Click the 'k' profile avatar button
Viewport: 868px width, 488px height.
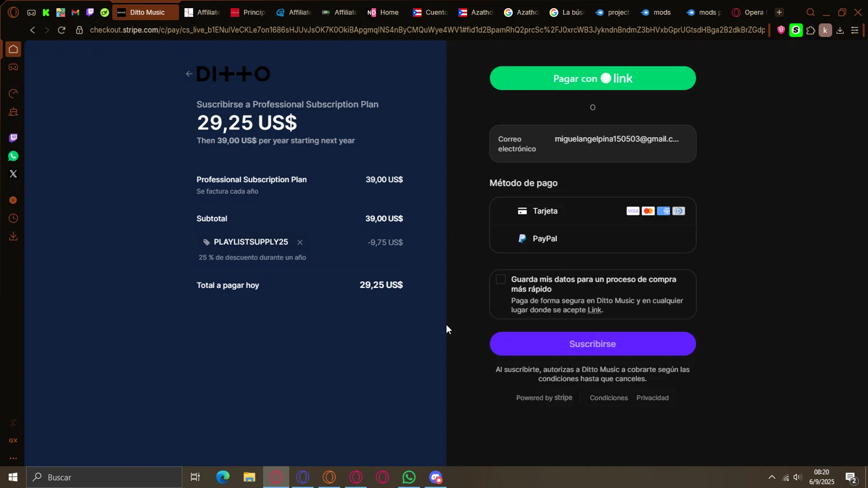click(825, 30)
